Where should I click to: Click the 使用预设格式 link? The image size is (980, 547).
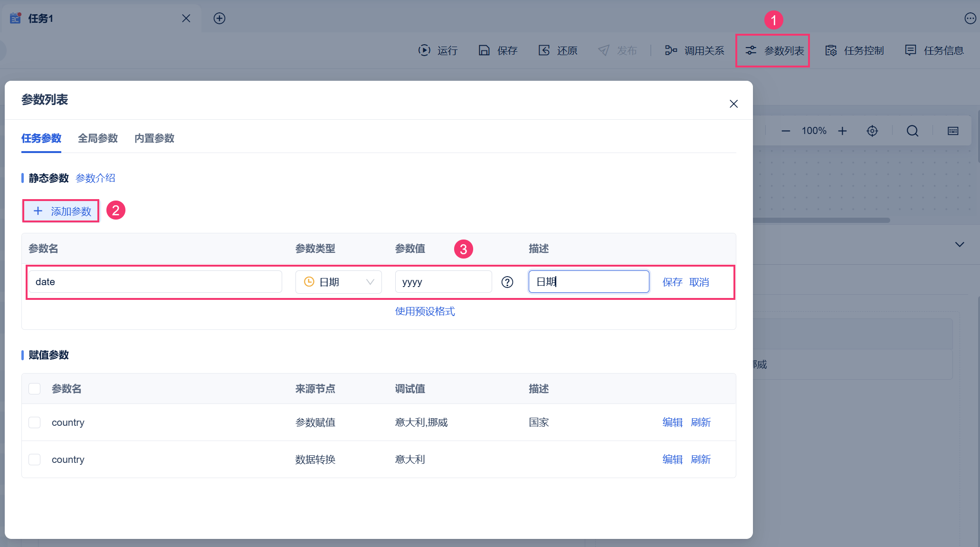[x=425, y=311]
